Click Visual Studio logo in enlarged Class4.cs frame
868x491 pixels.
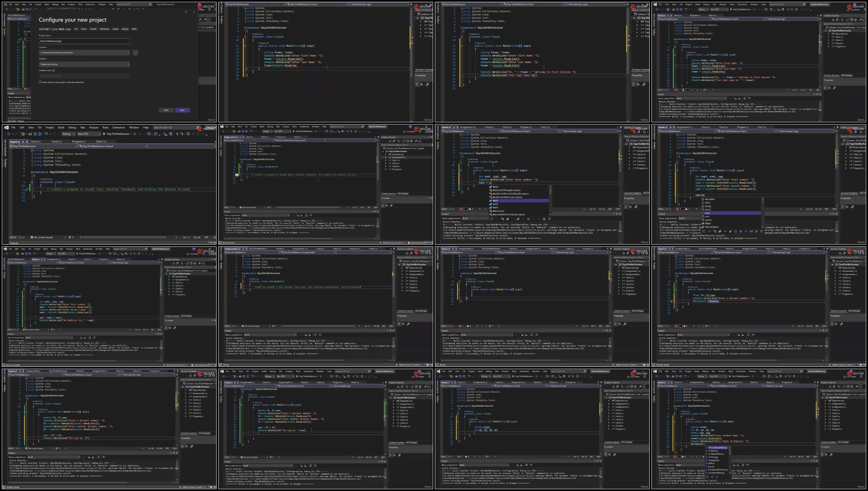[6, 127]
